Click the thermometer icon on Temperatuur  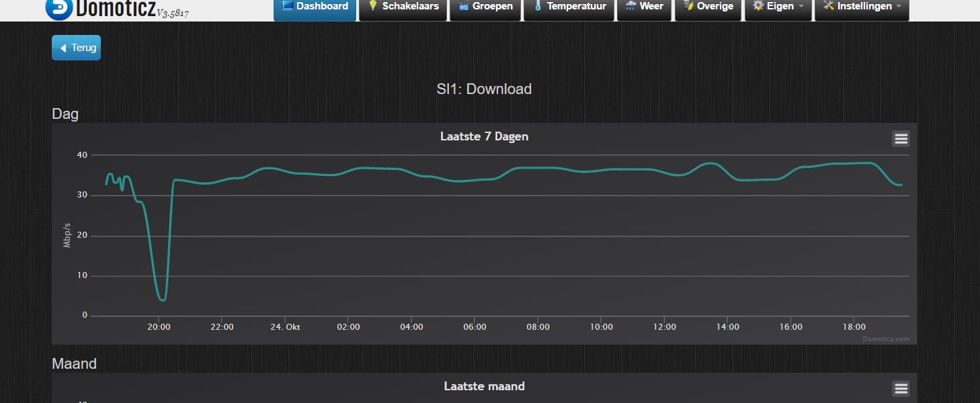(x=538, y=6)
